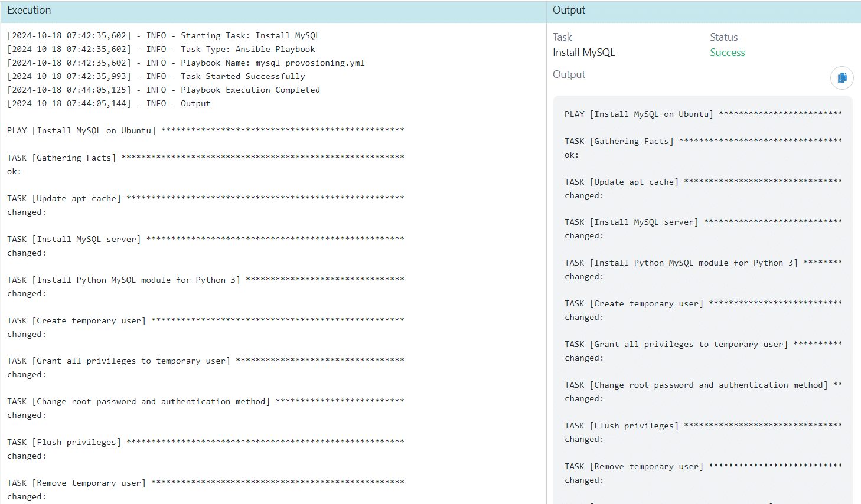Select 'Grant all privileges' task in Output panel
This screenshot has width=861, height=504.
pos(703,345)
